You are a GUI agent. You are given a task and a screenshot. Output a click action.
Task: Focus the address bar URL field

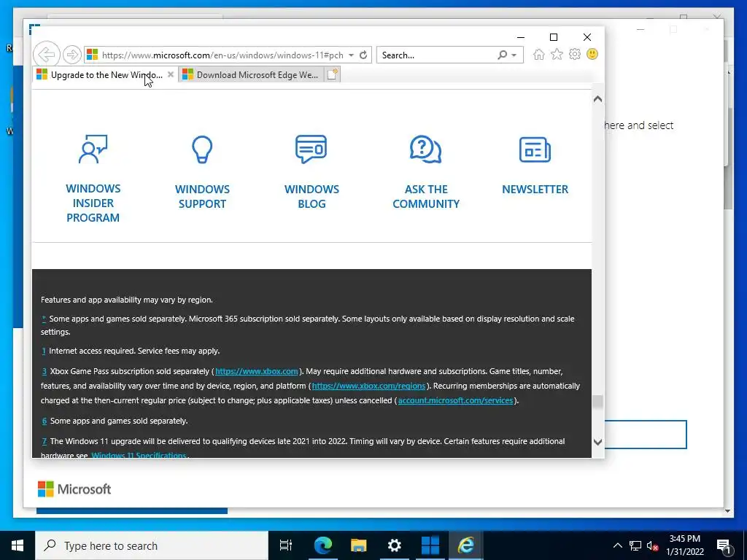pos(222,55)
